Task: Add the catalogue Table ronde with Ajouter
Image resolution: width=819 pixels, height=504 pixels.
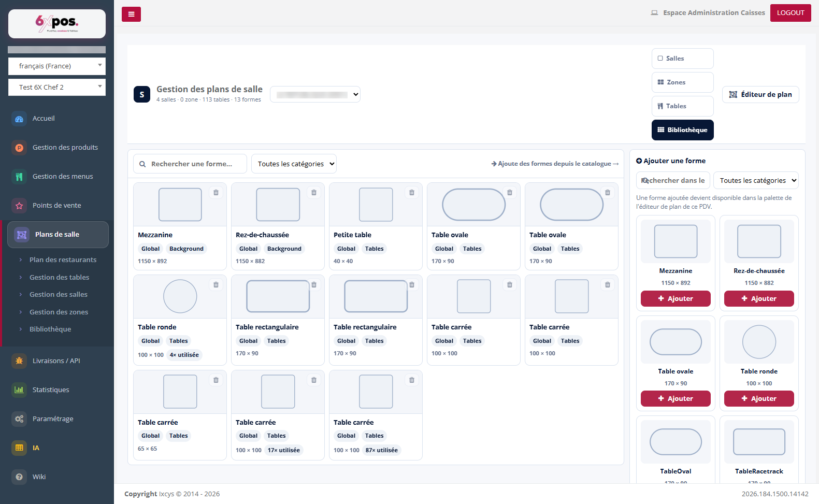Action: point(759,399)
